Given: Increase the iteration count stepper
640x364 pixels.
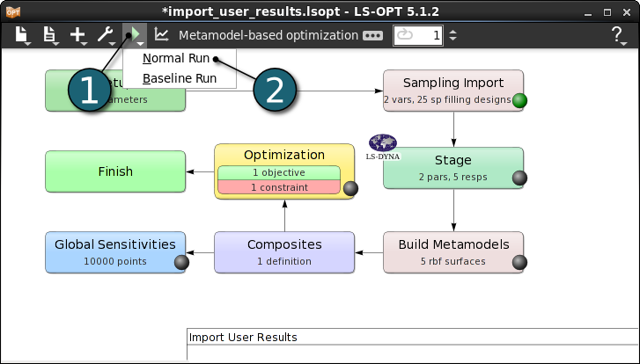Looking at the screenshot, I should pos(452,32).
